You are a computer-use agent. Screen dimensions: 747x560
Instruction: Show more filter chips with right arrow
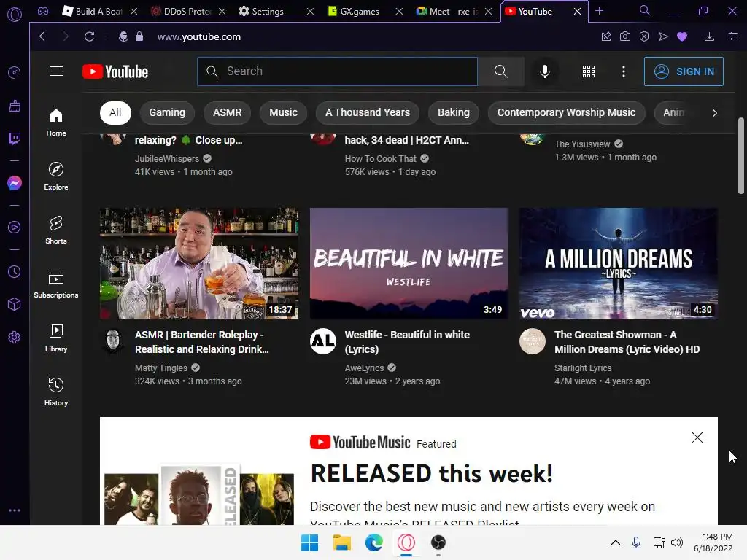714,113
